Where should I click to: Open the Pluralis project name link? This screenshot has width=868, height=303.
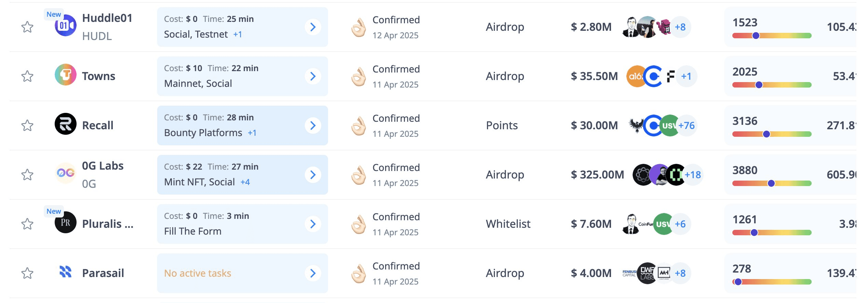click(107, 224)
